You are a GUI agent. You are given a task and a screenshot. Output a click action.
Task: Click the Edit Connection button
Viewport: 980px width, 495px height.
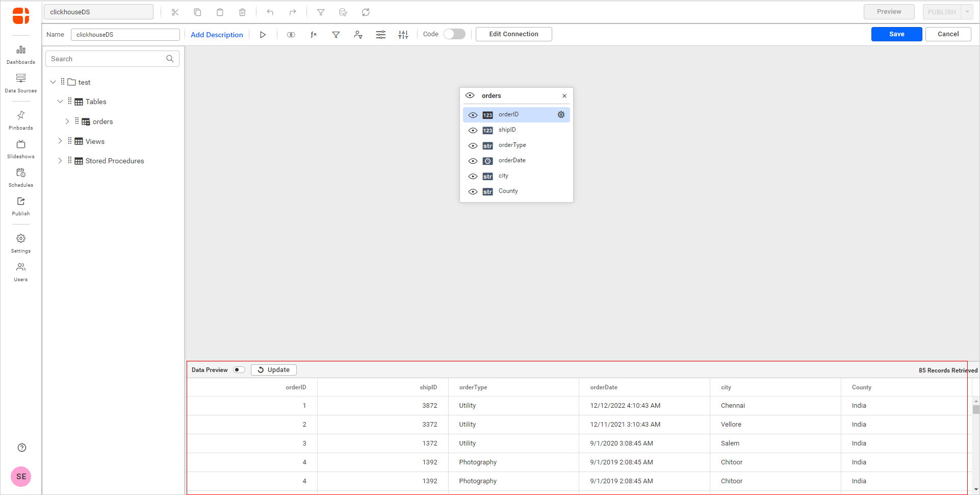513,34
